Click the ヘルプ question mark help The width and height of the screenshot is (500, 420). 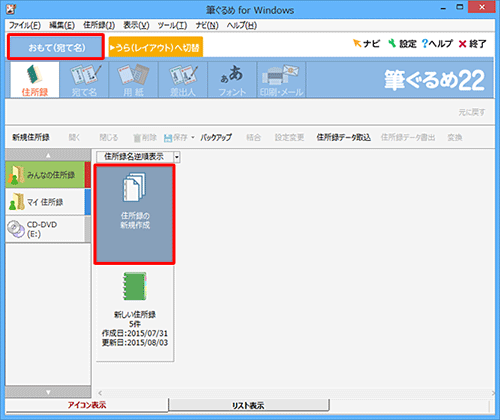(425, 43)
